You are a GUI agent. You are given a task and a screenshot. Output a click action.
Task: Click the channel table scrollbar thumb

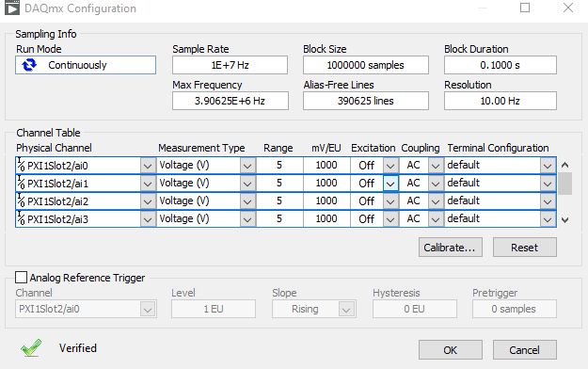[564, 184]
